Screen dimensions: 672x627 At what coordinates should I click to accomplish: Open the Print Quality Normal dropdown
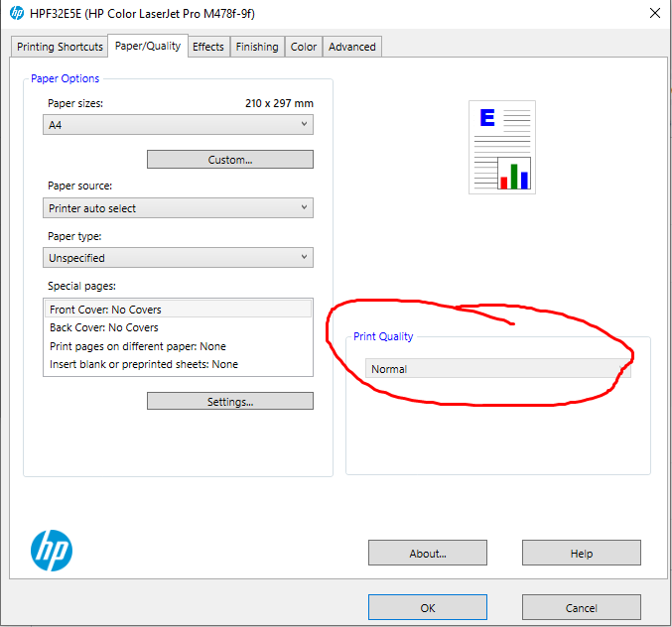[x=497, y=368]
